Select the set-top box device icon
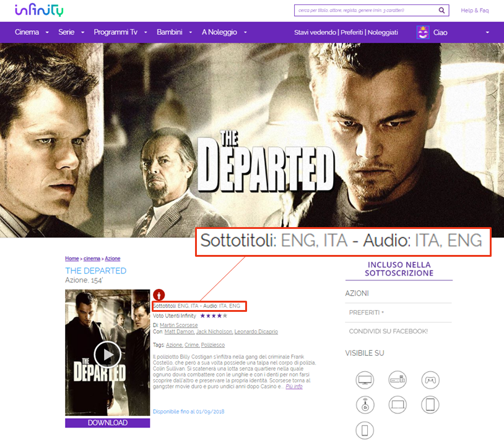Viewport: 504px width, 448px height. click(x=398, y=380)
